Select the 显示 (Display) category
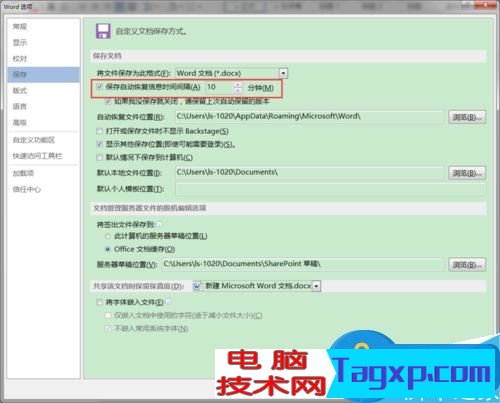The width and height of the screenshot is (500, 403). tap(20, 43)
